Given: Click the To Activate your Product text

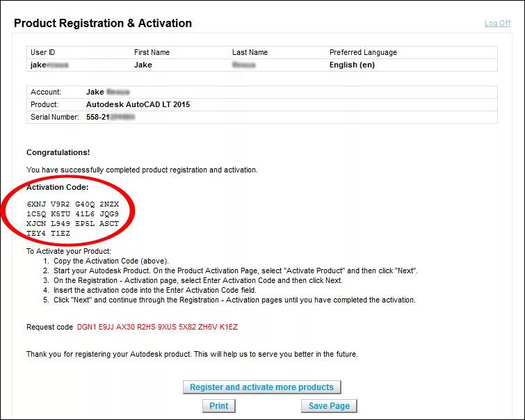Looking at the screenshot, I should point(69,251).
